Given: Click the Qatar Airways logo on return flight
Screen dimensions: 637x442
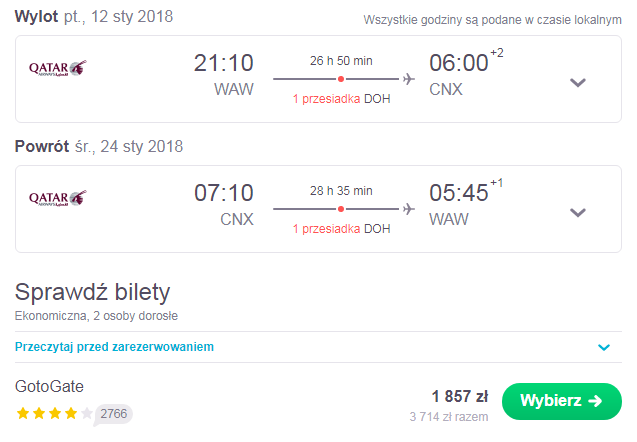Looking at the screenshot, I should (58, 199).
